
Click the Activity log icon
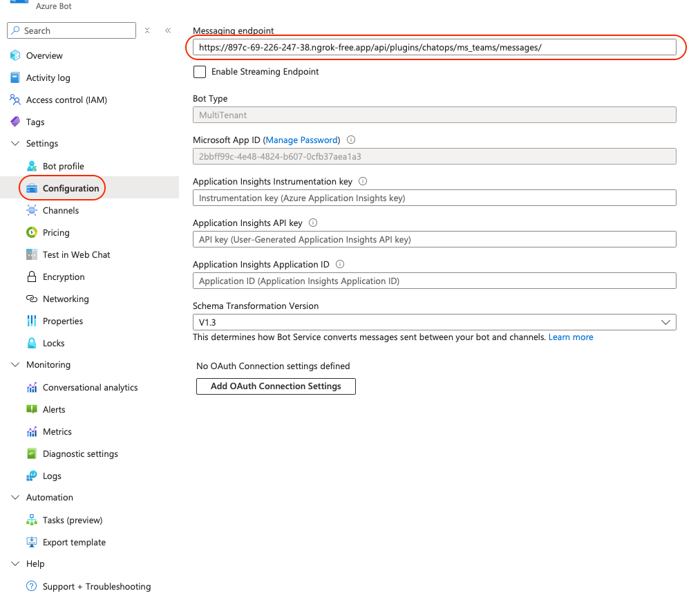pyautogui.click(x=15, y=77)
